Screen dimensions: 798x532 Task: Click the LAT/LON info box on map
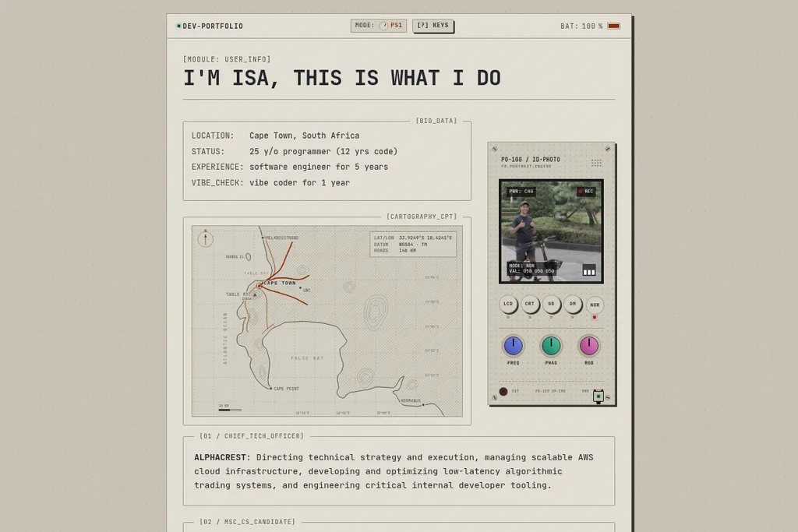click(413, 244)
